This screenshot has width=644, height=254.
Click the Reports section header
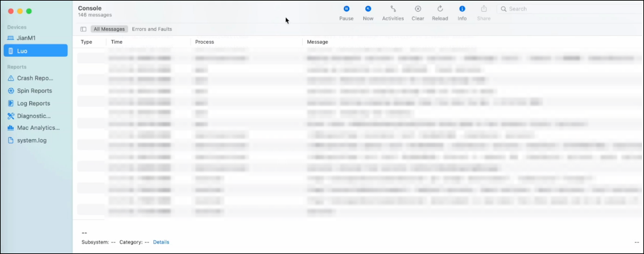(17, 67)
